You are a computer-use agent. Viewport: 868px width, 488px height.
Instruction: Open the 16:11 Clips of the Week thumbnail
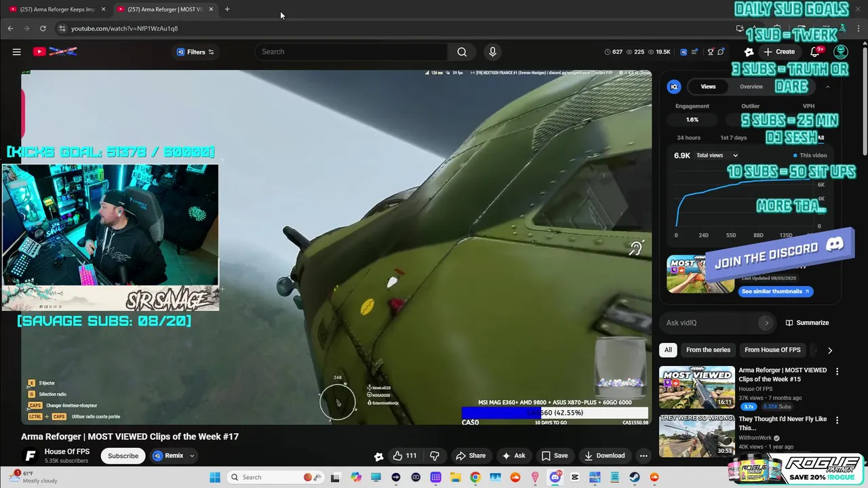click(696, 387)
